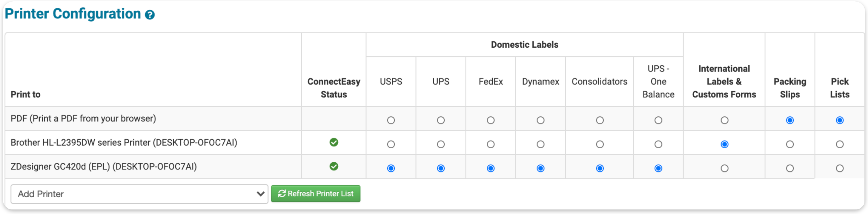Viewport: 868px width, 214px height.
Task: Choose Brother printer for Consolidators labels
Action: [600, 144]
